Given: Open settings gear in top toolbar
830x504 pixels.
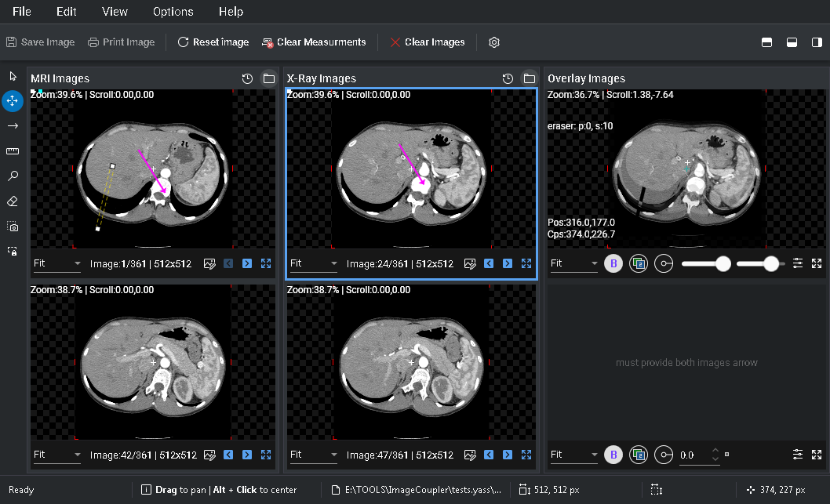Looking at the screenshot, I should click(494, 42).
